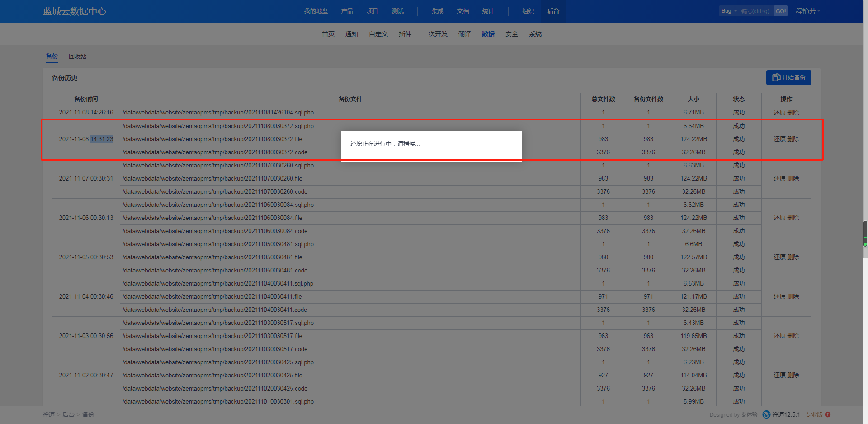Click 还原 for 2021-11-07 backup
This screenshot has height=424, width=868.
779,178
